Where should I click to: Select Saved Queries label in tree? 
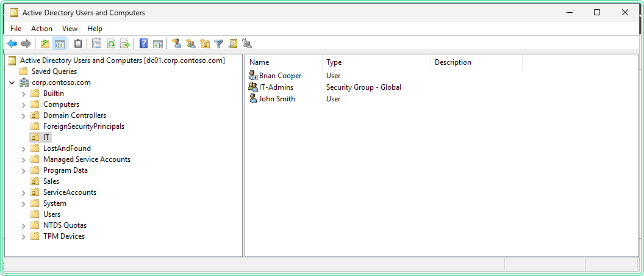coord(54,71)
